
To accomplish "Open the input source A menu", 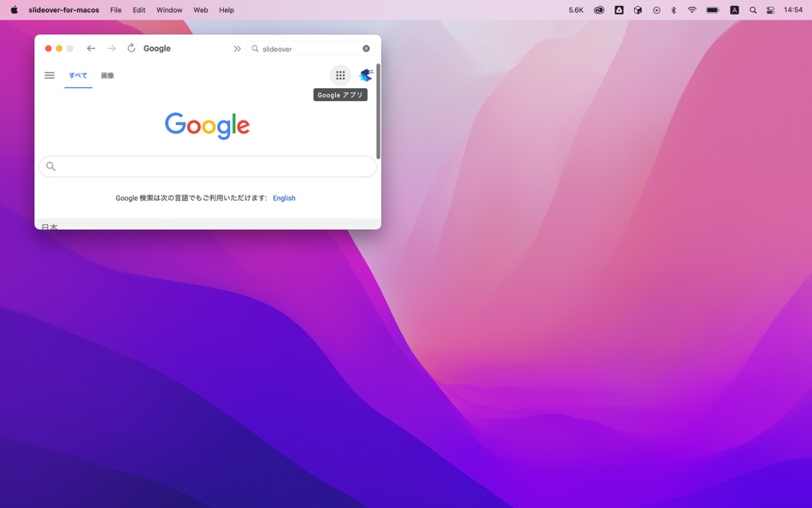I will (734, 10).
